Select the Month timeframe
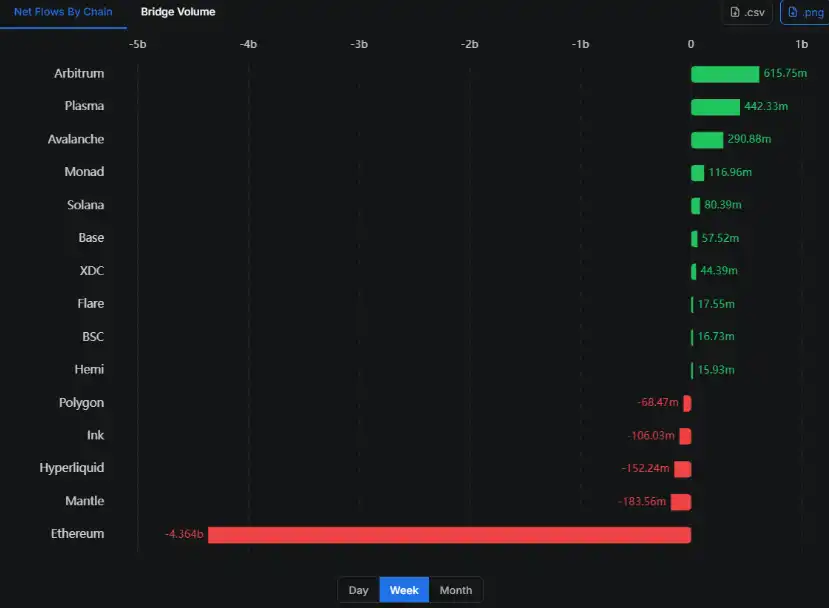Screen dimensions: 829x608 point(456,590)
